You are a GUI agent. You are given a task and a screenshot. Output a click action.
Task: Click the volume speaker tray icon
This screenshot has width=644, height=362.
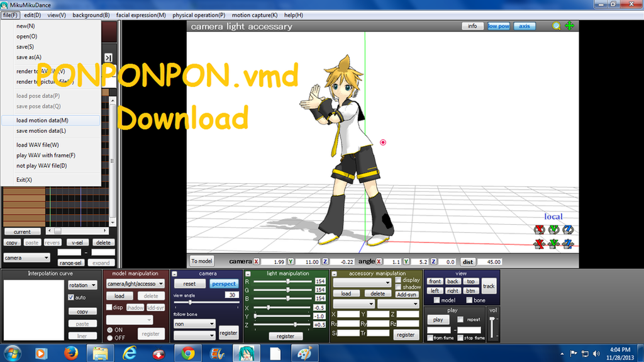(596, 354)
